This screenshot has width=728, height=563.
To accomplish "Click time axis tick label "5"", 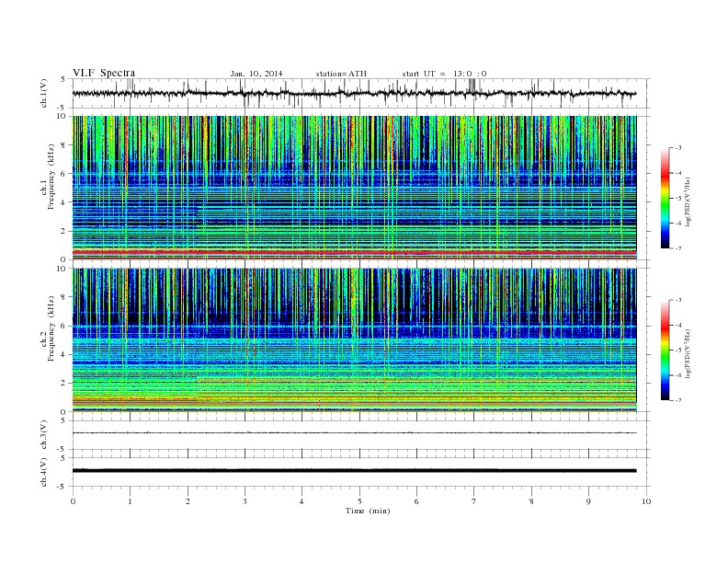I will tap(359, 501).
